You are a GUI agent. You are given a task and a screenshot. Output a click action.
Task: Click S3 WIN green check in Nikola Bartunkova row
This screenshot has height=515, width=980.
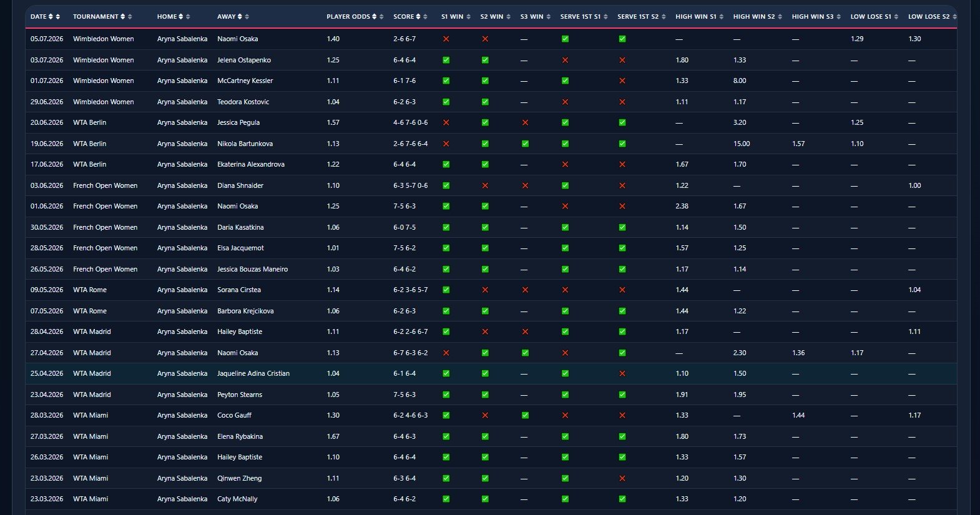point(525,144)
